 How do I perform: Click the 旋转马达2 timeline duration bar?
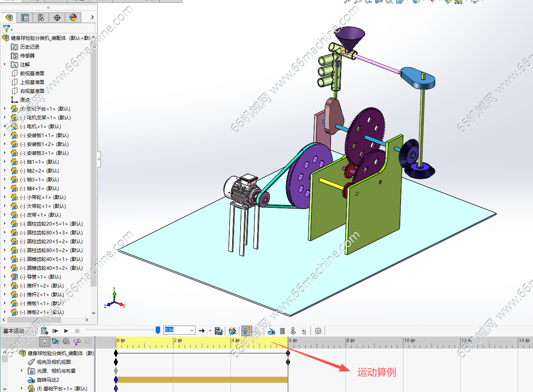pos(202,380)
